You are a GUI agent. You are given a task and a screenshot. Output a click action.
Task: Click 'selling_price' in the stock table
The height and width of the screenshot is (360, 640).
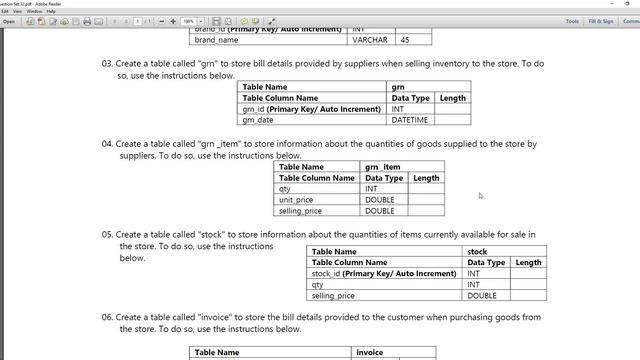point(384,296)
